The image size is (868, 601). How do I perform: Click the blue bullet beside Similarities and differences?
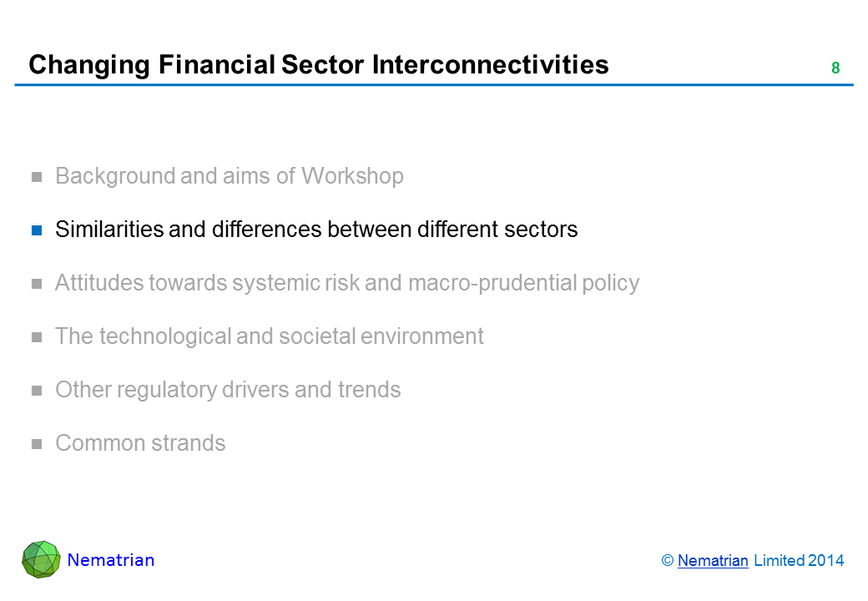click(x=37, y=230)
